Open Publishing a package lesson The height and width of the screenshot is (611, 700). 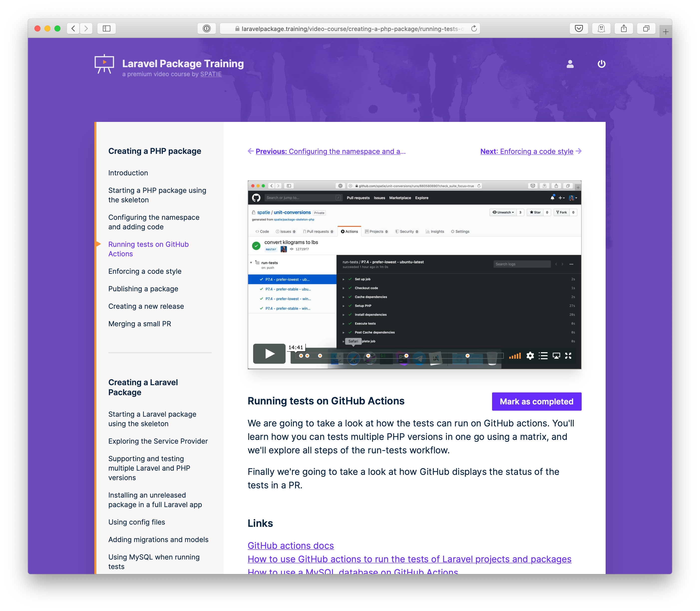[143, 289]
